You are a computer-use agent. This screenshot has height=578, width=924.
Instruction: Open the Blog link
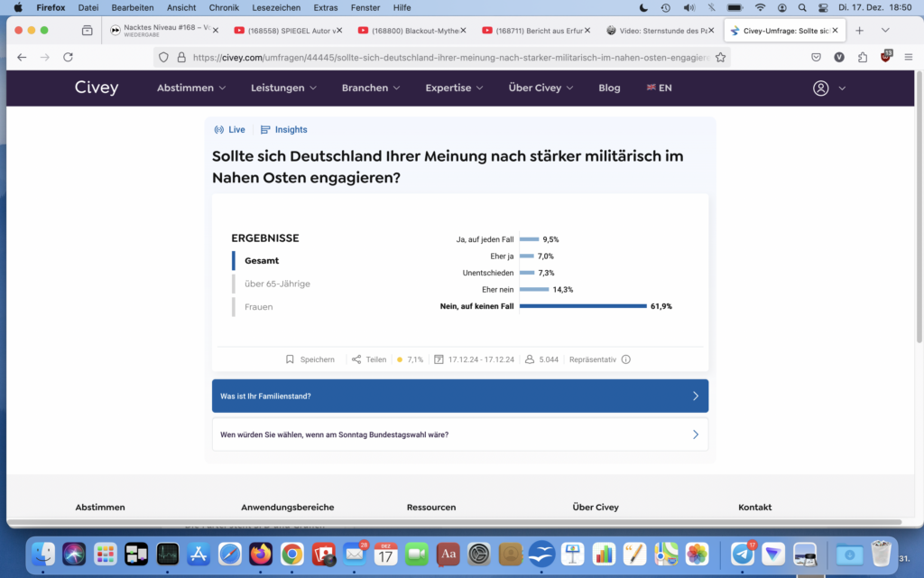click(x=609, y=89)
